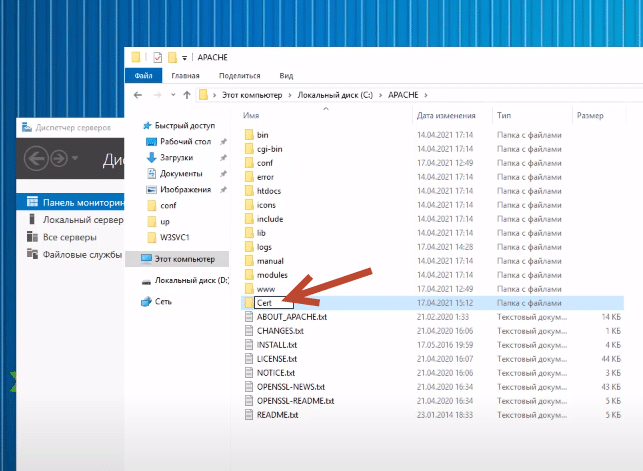
Task: Click the conf folder icon in the file list
Action: [249, 162]
